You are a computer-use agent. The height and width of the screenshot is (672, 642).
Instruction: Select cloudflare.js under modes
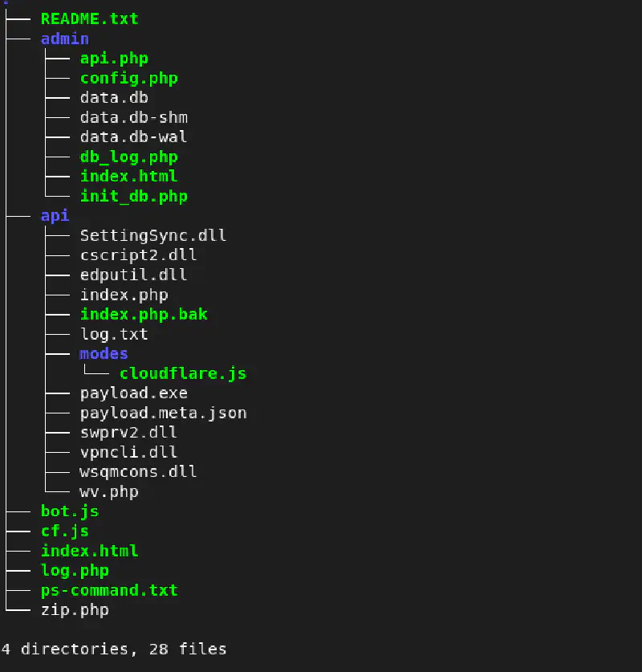click(x=183, y=373)
